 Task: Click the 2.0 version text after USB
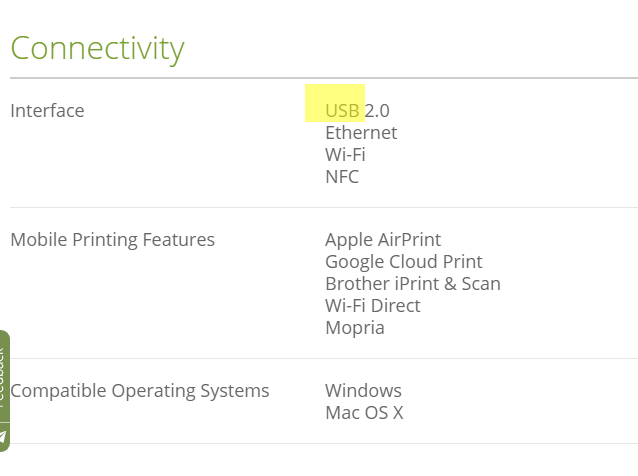coord(377,111)
